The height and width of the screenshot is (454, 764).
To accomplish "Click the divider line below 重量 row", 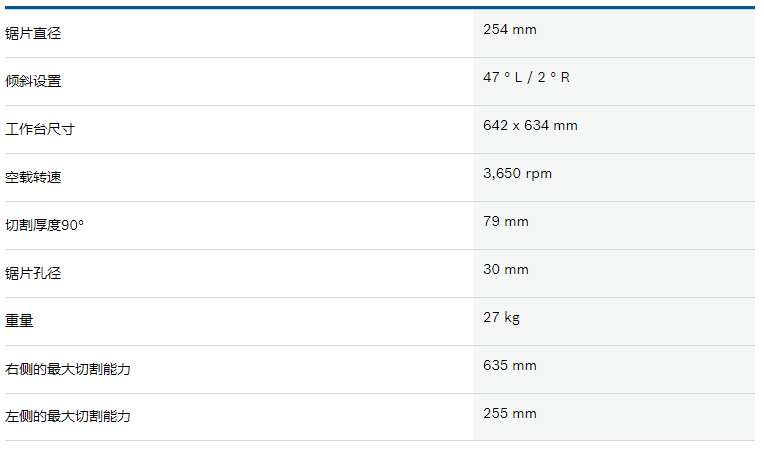I will (x=380, y=345).
